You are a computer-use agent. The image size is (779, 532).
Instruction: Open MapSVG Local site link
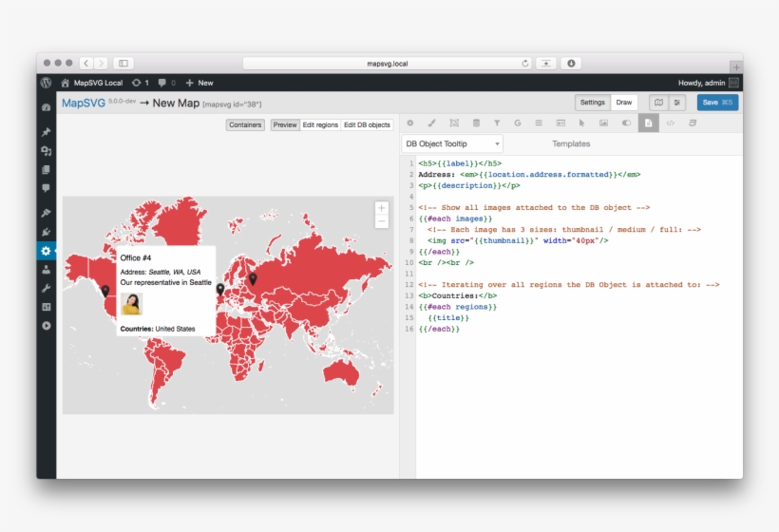click(92, 83)
